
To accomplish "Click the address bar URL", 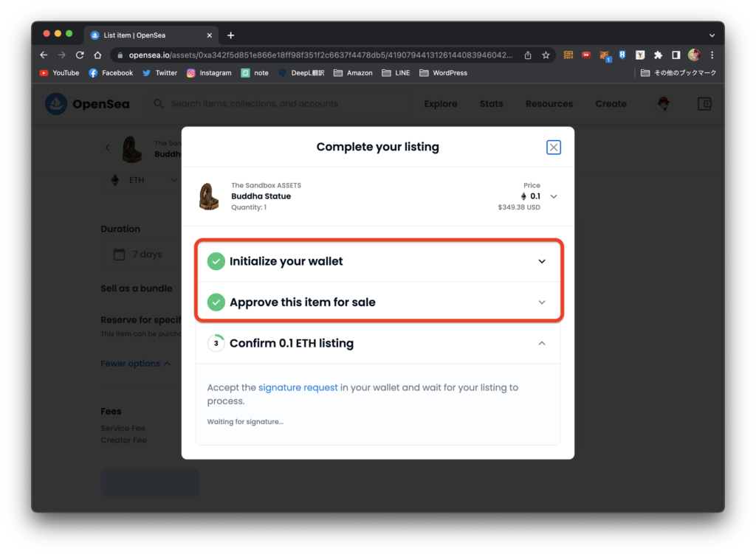I will [x=320, y=55].
